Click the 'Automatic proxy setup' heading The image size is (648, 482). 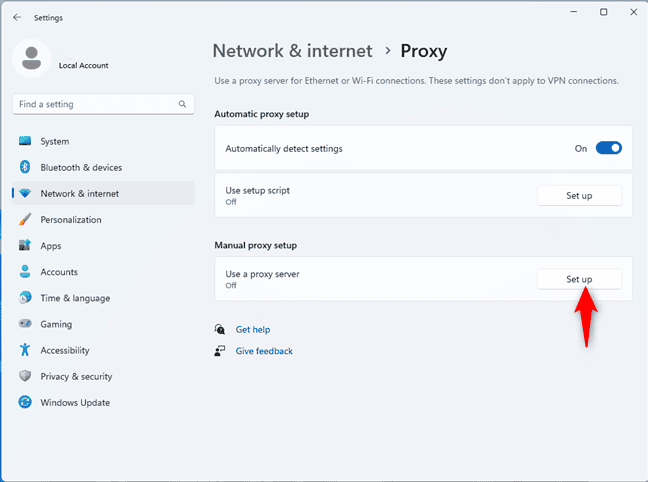tap(262, 114)
